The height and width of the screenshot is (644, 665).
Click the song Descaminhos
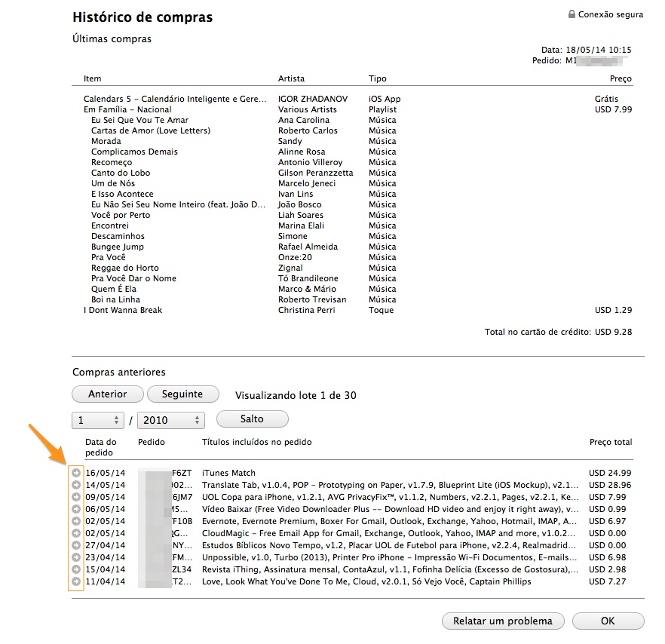[118, 236]
